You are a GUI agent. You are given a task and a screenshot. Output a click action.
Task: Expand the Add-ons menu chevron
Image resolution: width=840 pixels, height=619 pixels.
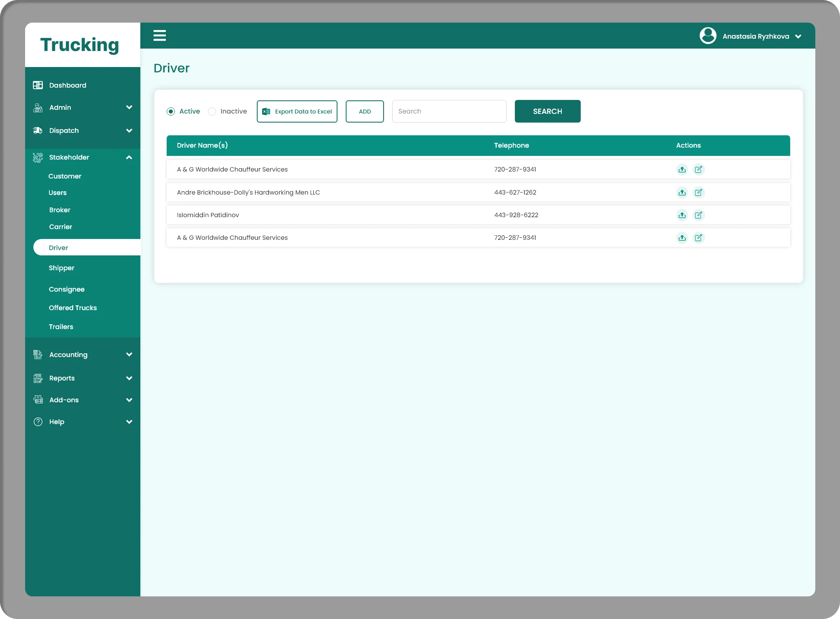pos(129,400)
